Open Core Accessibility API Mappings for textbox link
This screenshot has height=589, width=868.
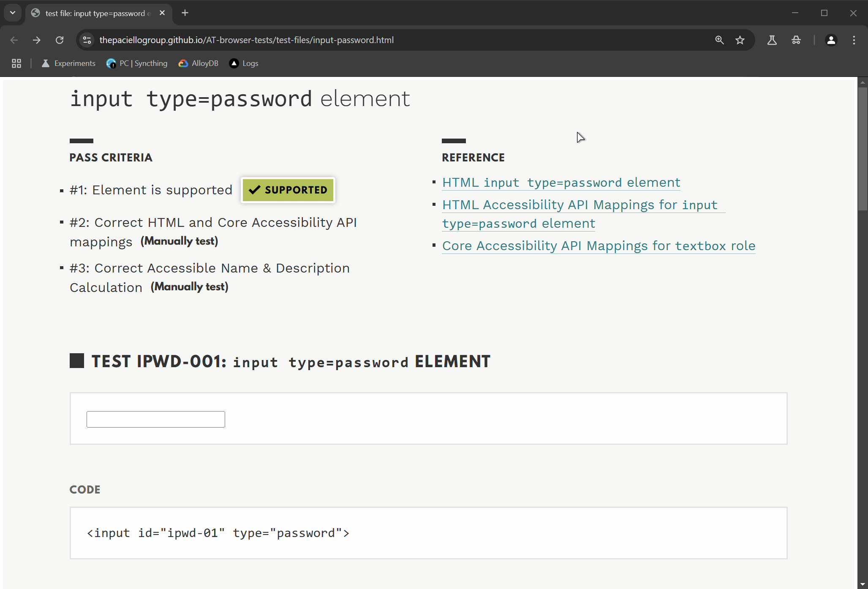click(x=599, y=246)
